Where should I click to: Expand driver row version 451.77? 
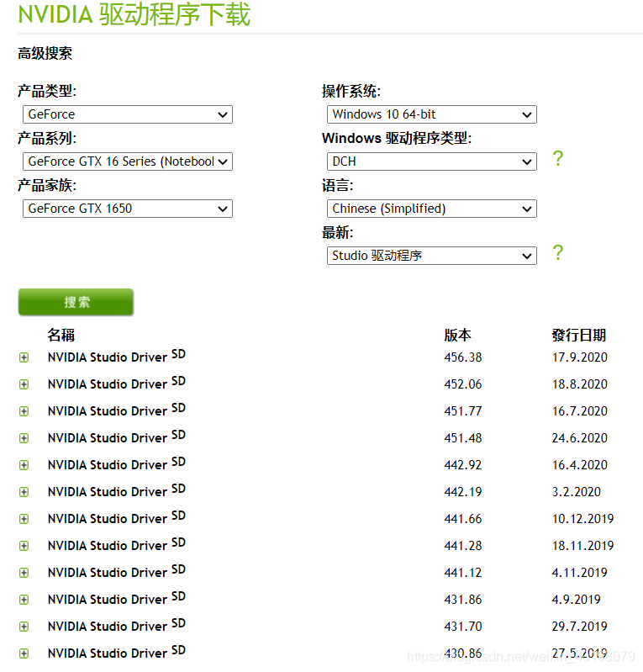point(24,411)
